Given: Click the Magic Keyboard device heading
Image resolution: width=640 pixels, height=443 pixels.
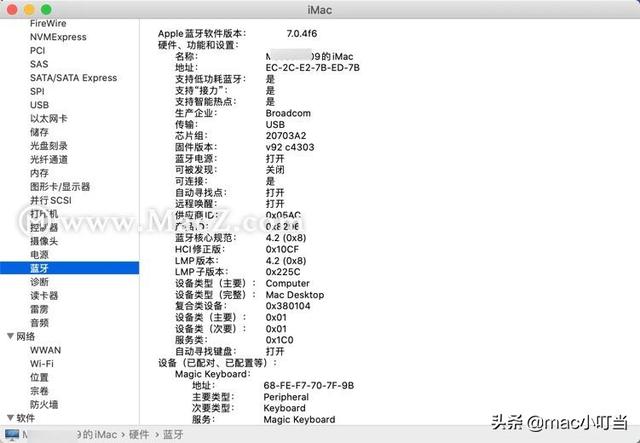Looking at the screenshot, I should (213, 374).
